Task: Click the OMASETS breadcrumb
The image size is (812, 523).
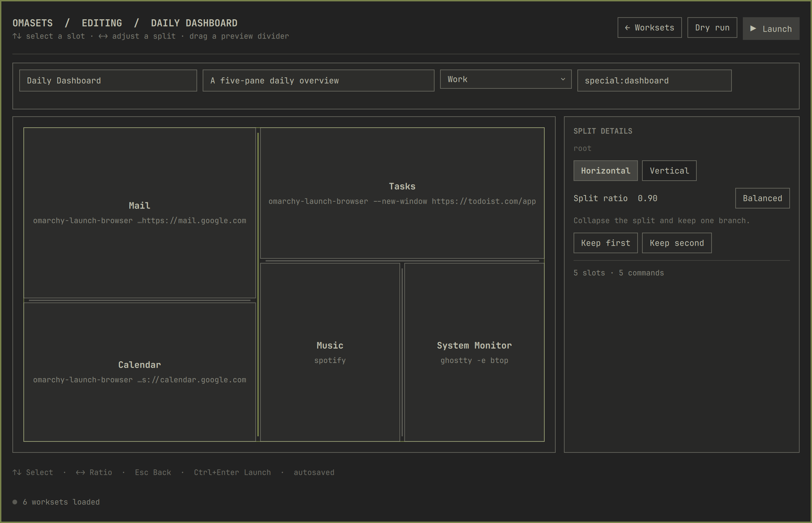Action: (33, 23)
